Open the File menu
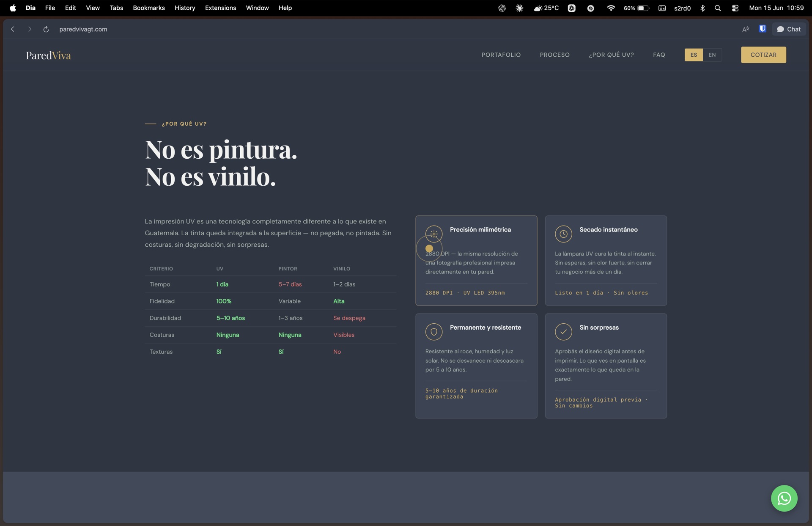Viewport: 812px width, 526px height. tap(50, 8)
